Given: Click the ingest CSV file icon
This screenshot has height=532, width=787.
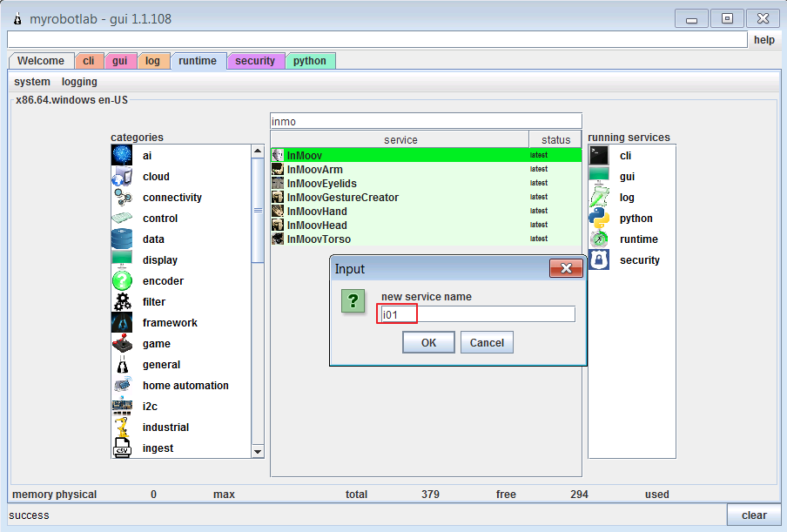Looking at the screenshot, I should click(122, 448).
